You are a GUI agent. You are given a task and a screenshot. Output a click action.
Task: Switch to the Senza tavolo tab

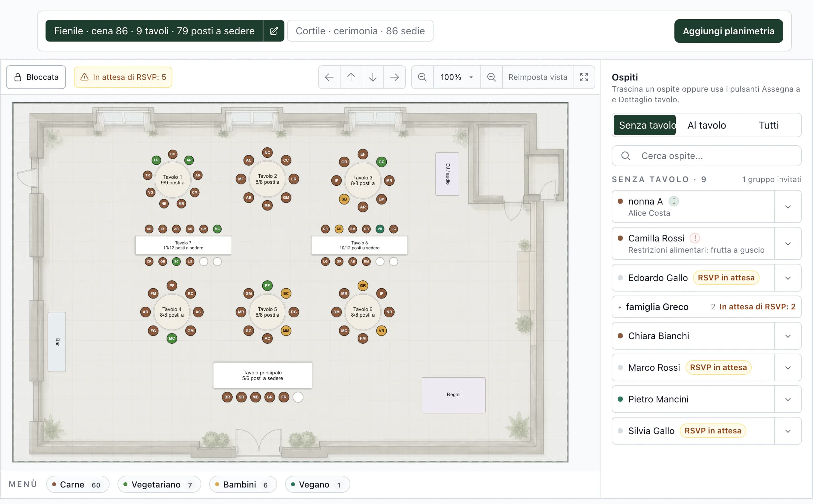click(x=644, y=125)
